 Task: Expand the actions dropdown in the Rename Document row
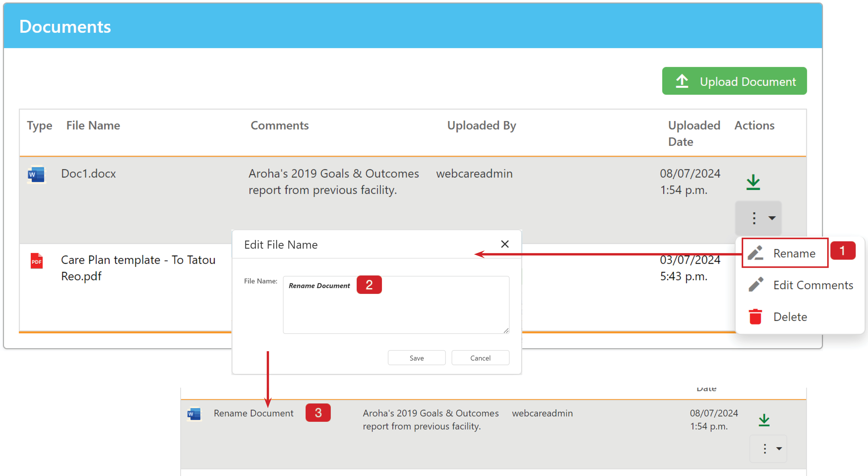pos(768,449)
